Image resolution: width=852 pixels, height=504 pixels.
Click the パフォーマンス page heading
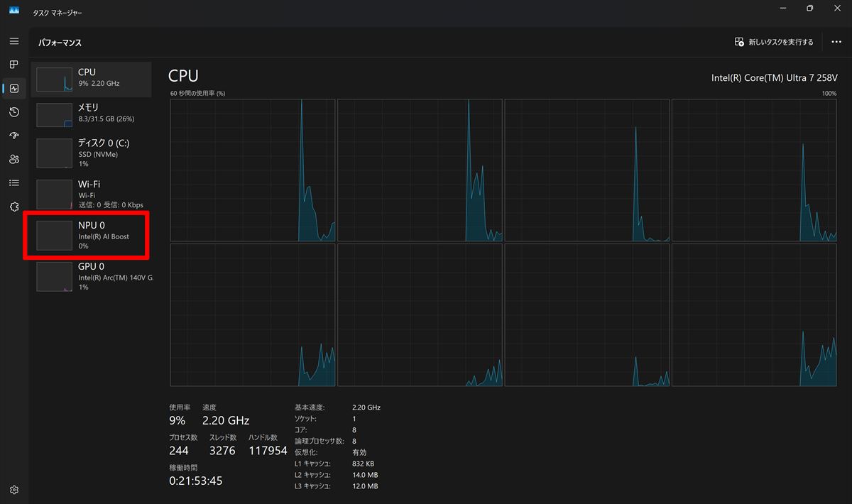coord(60,43)
